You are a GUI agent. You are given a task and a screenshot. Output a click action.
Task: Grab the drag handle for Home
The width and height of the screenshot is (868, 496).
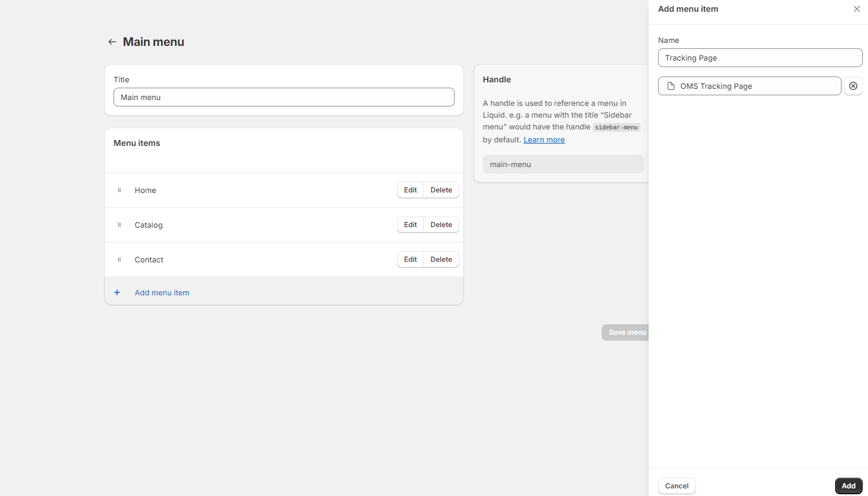[119, 190]
